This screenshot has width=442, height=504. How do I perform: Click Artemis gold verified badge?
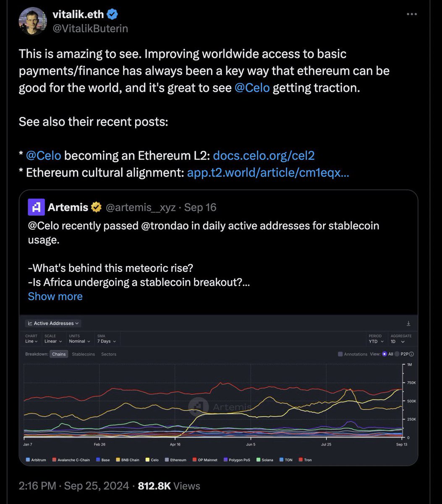click(x=96, y=207)
